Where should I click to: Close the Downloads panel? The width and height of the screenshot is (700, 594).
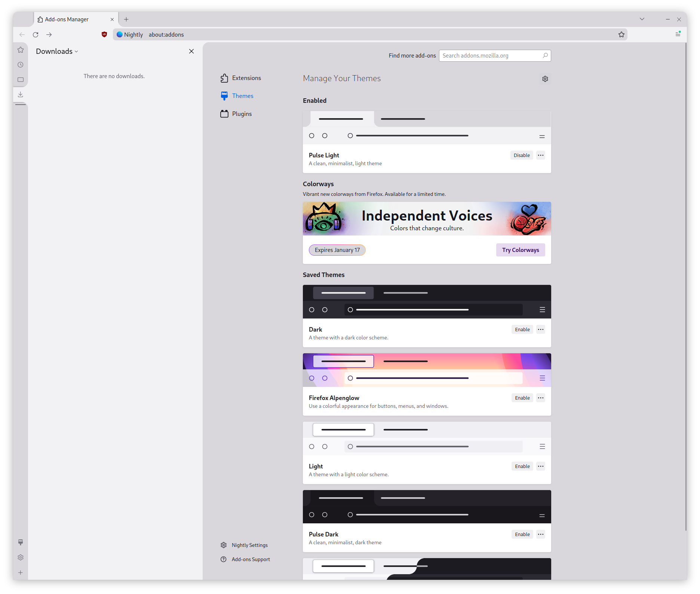pyautogui.click(x=191, y=51)
